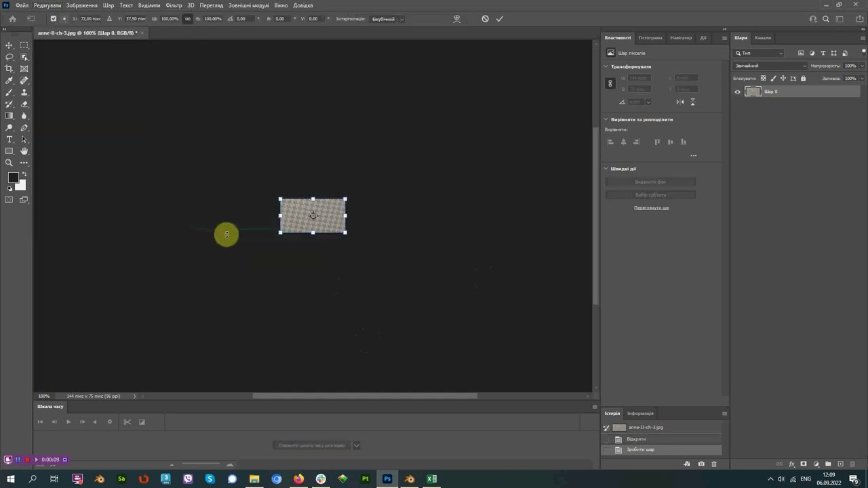Reset to default foreground and background colors
The height and width of the screenshot is (488, 868).
(x=9, y=189)
